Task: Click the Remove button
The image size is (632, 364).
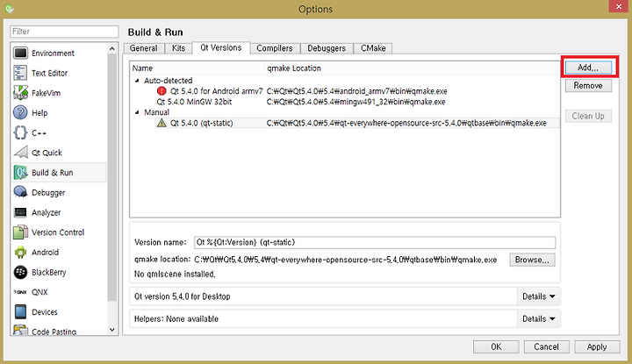Action: tap(588, 85)
